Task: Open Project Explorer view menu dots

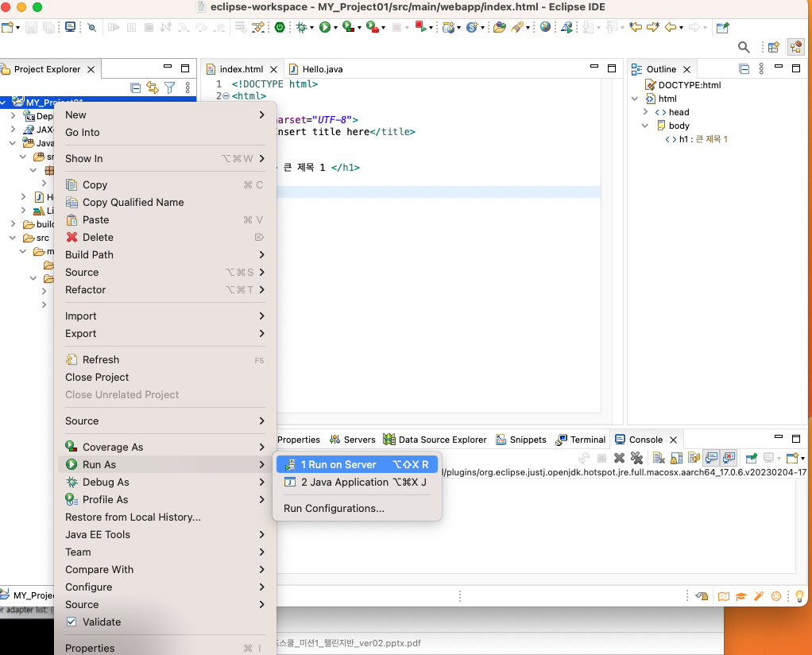Action: click(x=188, y=87)
